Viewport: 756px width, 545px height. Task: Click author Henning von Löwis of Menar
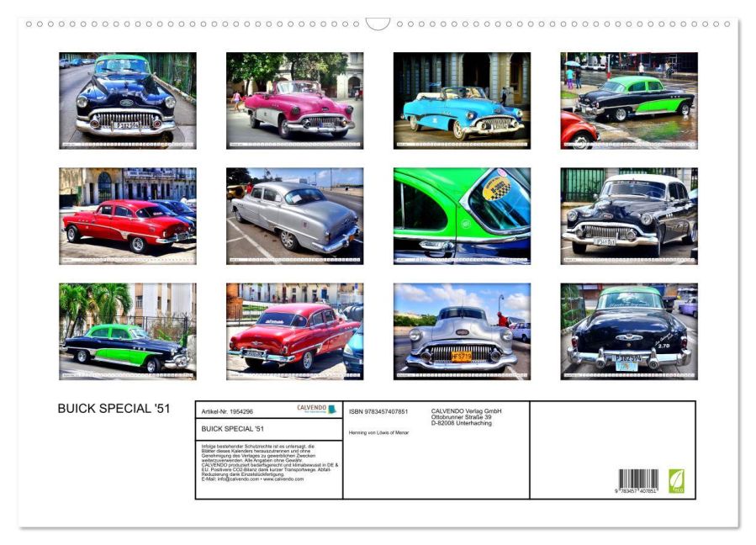tap(379, 432)
